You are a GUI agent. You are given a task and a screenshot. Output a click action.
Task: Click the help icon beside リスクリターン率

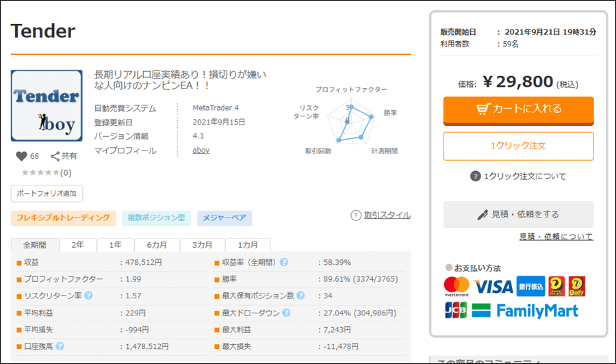coord(88,296)
